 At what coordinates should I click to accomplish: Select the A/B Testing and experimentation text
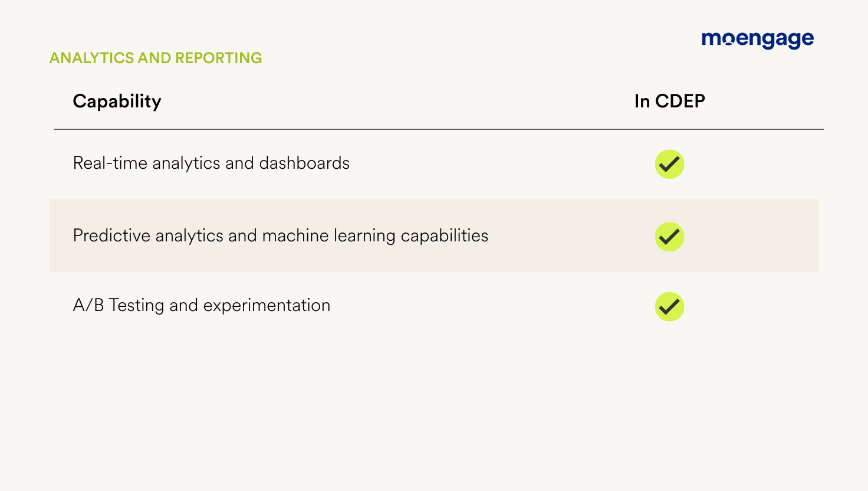pyautogui.click(x=201, y=305)
